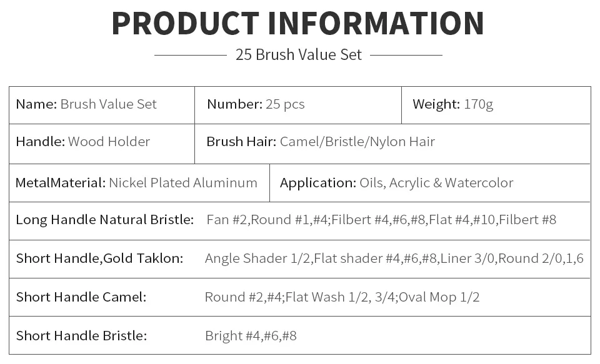Select the 25 Brush Value Set subtitle
Image resolution: width=600 pixels, height=364 pixels.
[x=299, y=55]
